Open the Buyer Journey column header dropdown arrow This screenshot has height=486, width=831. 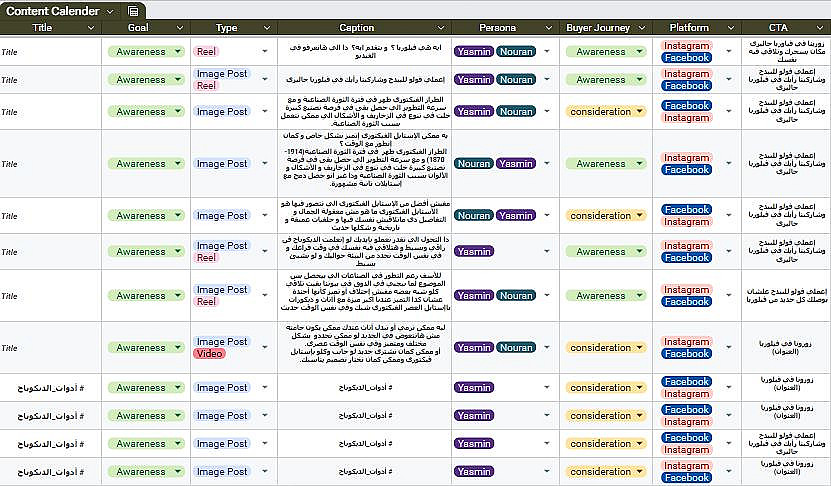coord(645,28)
